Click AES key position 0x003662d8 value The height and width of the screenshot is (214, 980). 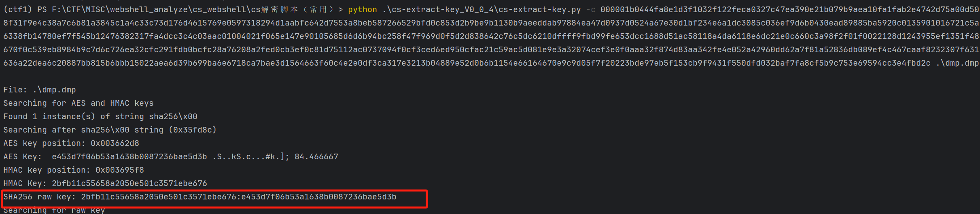pyautogui.click(x=115, y=143)
